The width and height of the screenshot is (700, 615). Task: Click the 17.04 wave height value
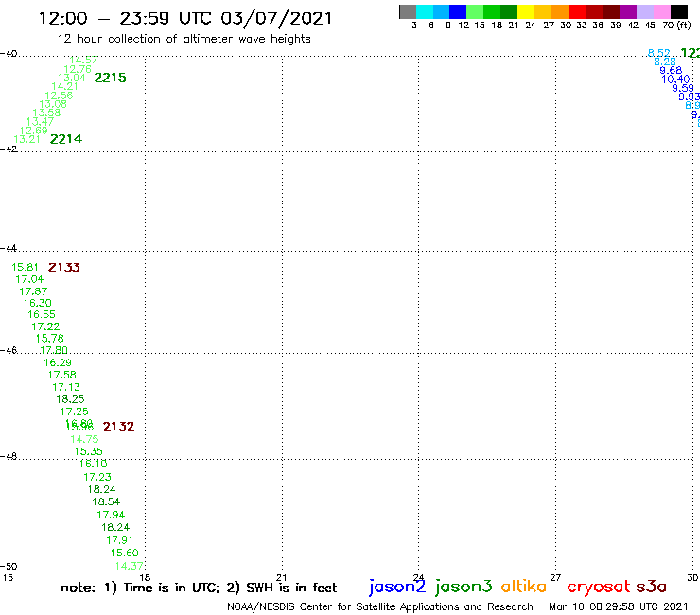29,279
